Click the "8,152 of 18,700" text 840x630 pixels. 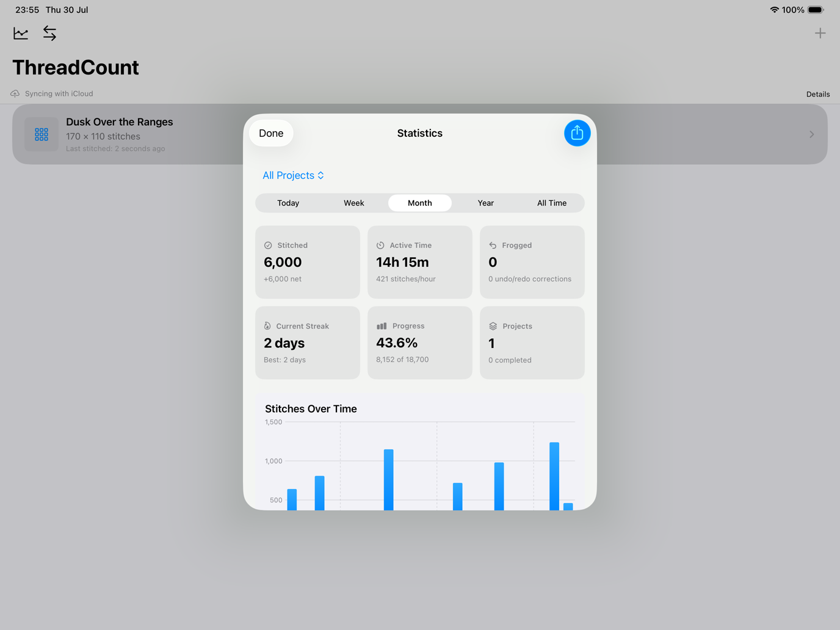(402, 360)
